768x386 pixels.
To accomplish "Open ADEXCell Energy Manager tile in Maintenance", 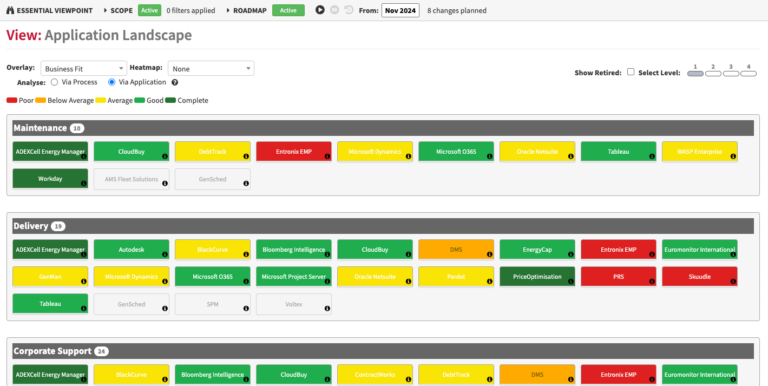I will point(50,152).
